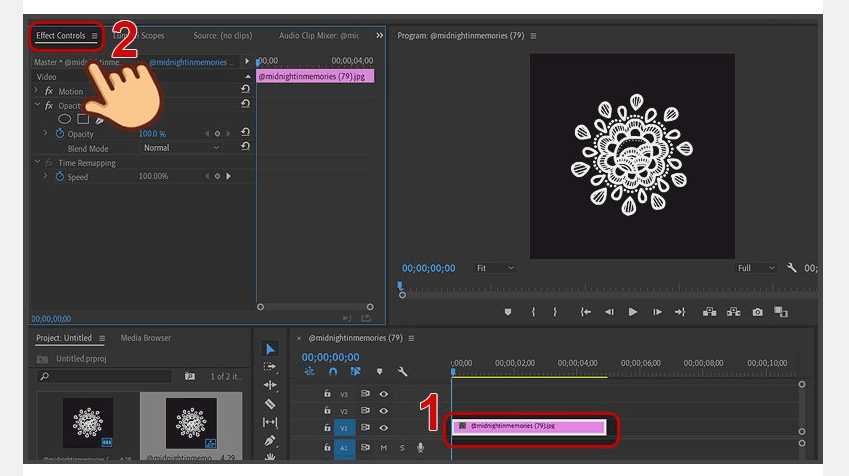Viewport: 849px width, 476px height.
Task: Toggle sync lock on V2 track
Action: click(365, 410)
